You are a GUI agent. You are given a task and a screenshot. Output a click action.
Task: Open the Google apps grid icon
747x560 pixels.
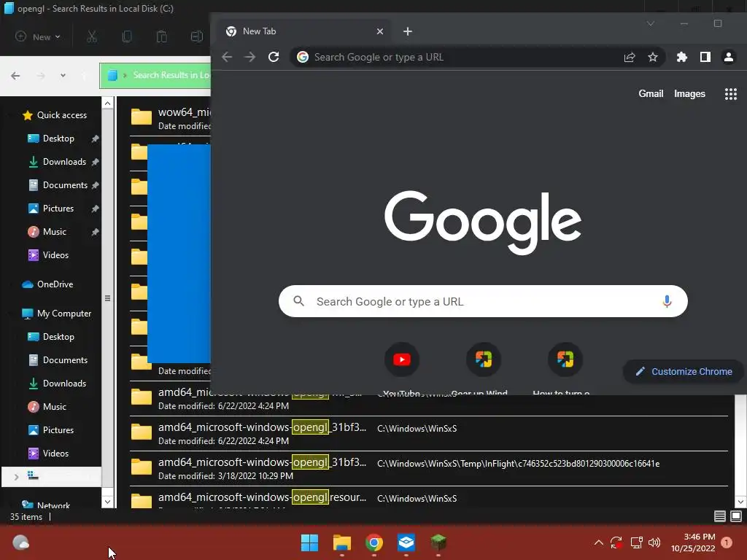(x=730, y=94)
